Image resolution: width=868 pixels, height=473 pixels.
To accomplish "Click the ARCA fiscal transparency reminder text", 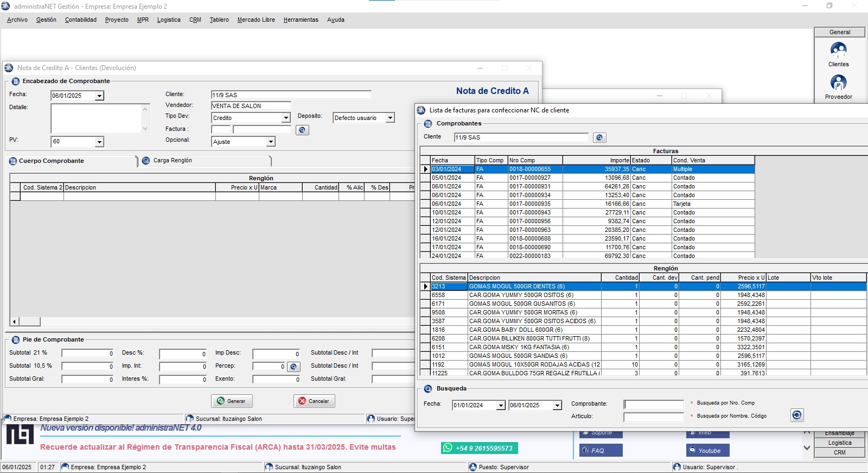I will point(218,447).
